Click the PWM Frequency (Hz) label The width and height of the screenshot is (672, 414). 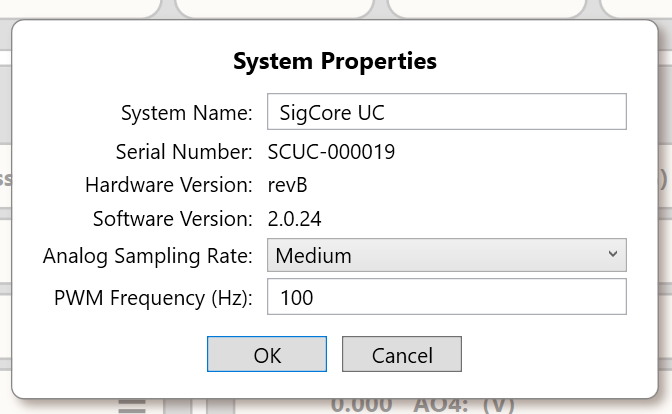[x=153, y=297]
